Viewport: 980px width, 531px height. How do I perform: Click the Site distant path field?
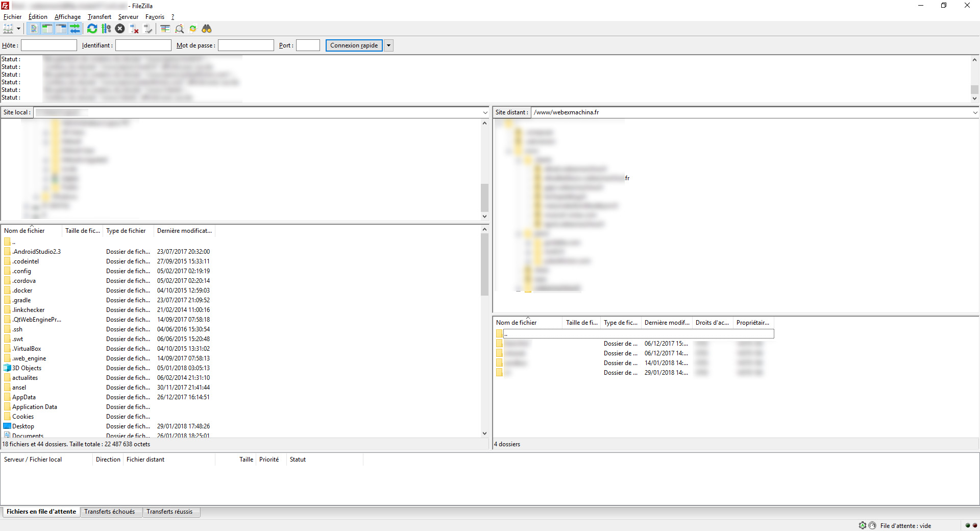pyautogui.click(x=751, y=112)
